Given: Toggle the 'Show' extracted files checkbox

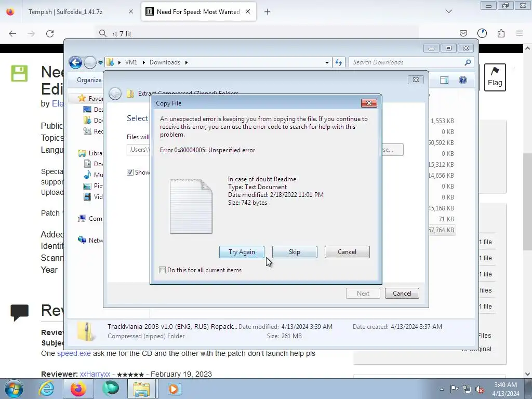Looking at the screenshot, I should (130, 172).
